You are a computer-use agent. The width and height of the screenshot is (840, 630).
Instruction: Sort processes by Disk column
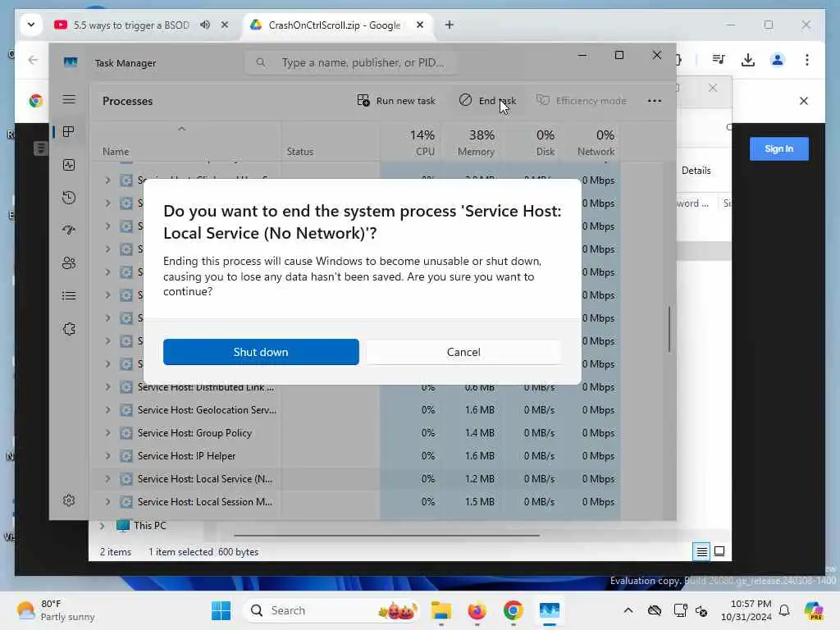click(532, 142)
